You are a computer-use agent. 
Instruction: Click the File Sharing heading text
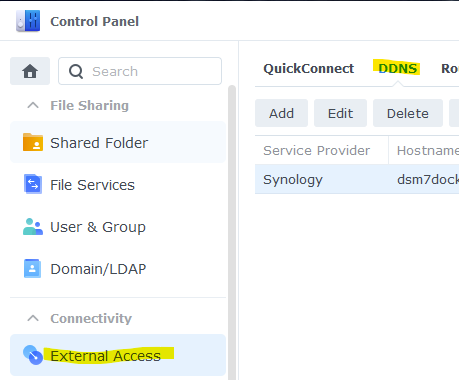click(89, 106)
